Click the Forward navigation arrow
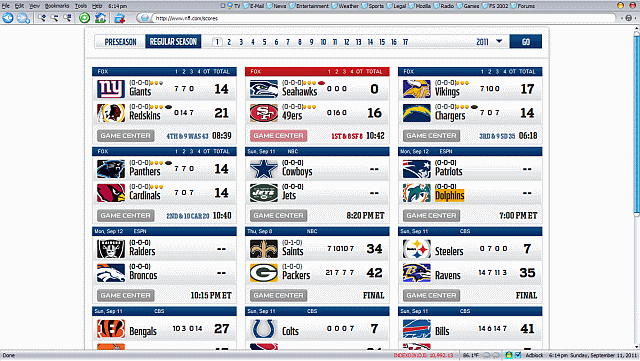Screen dimensions: 640x361 (23, 18)
